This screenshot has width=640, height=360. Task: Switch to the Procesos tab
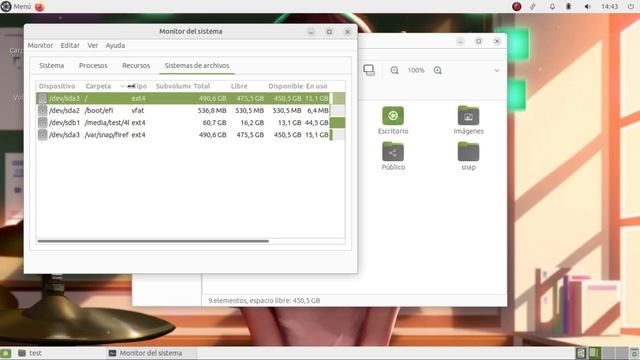tap(93, 65)
